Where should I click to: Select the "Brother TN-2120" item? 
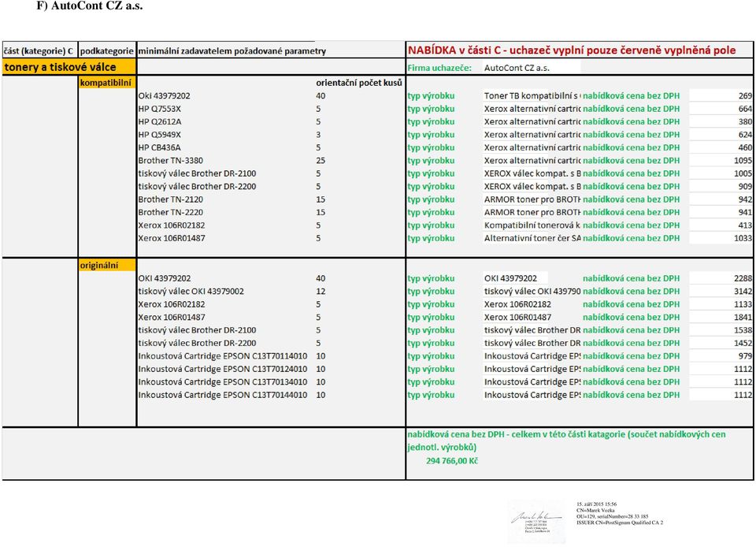[x=171, y=199]
